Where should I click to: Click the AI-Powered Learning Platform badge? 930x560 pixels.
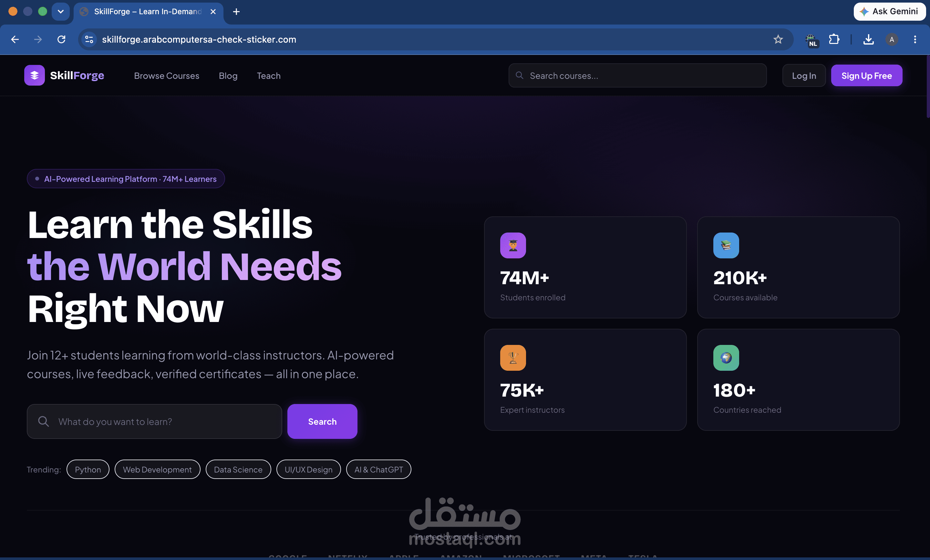click(126, 179)
